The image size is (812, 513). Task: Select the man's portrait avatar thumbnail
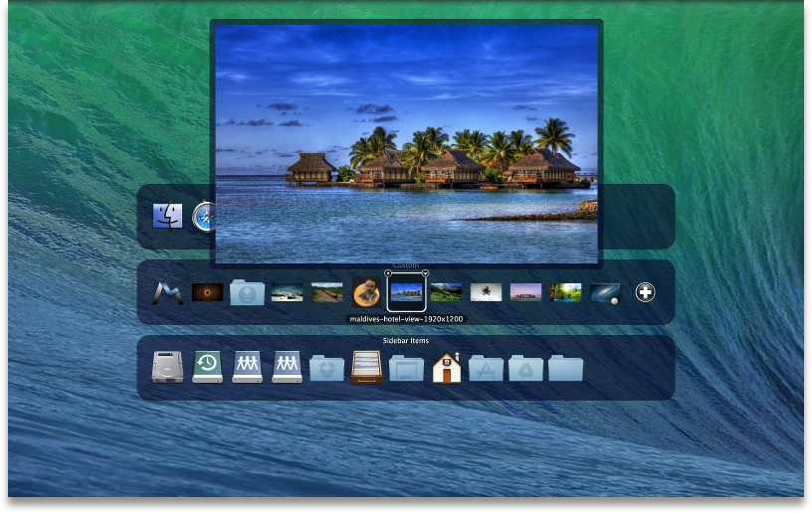[x=366, y=292]
